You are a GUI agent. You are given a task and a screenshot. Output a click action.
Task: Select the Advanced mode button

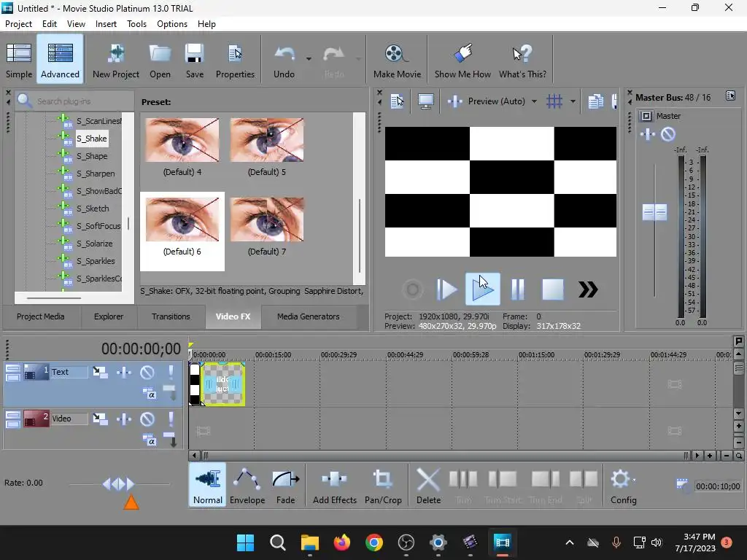tap(60, 60)
